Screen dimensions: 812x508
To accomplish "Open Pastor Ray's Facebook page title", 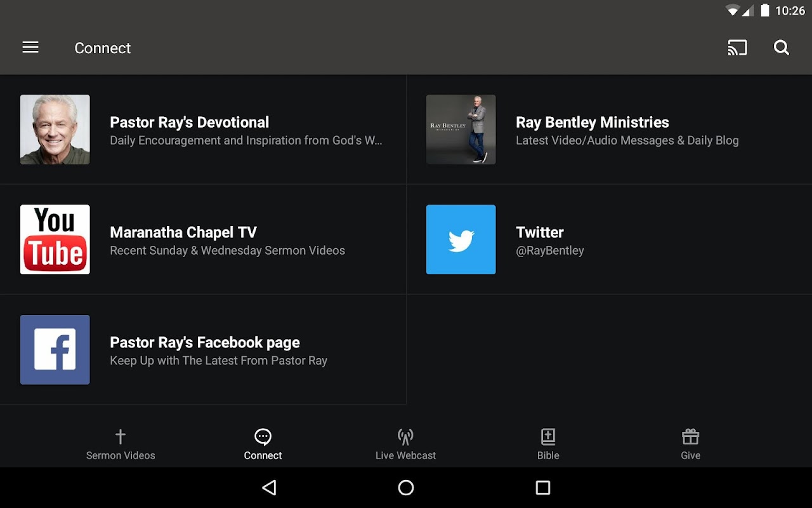I will (205, 342).
